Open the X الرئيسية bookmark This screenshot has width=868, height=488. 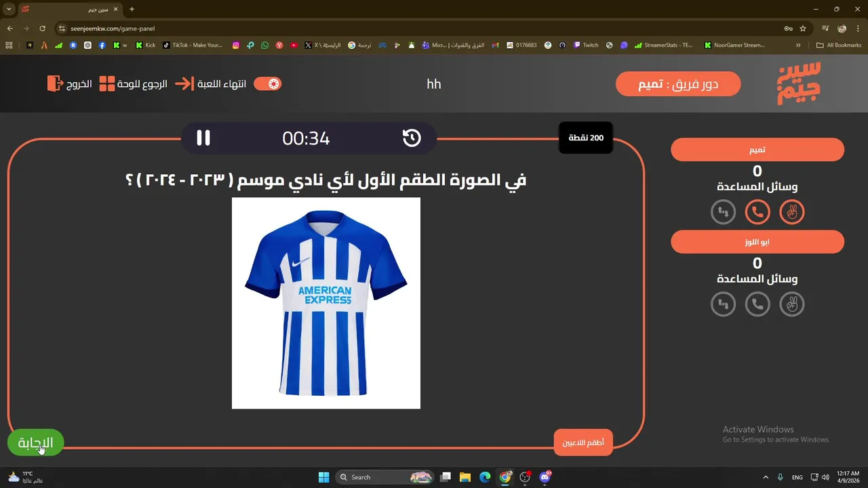(323, 45)
